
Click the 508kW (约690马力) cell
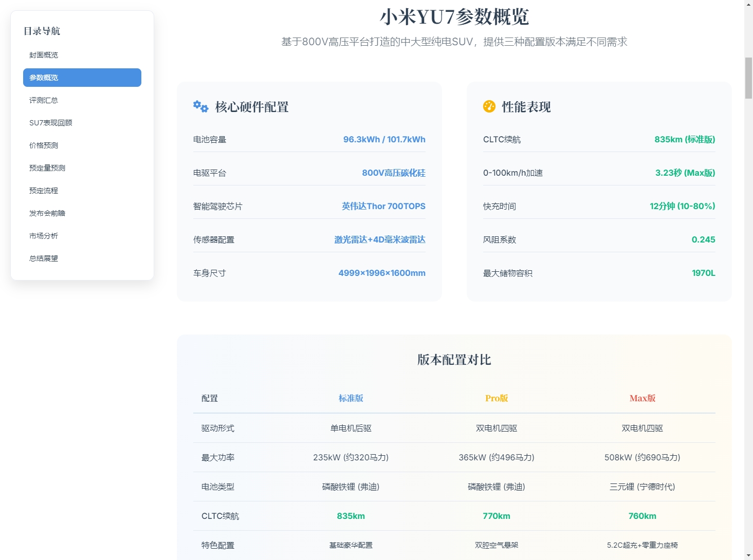coord(642,457)
